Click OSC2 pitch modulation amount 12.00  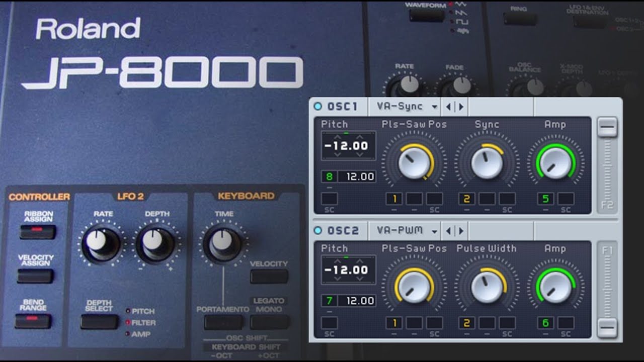(357, 301)
